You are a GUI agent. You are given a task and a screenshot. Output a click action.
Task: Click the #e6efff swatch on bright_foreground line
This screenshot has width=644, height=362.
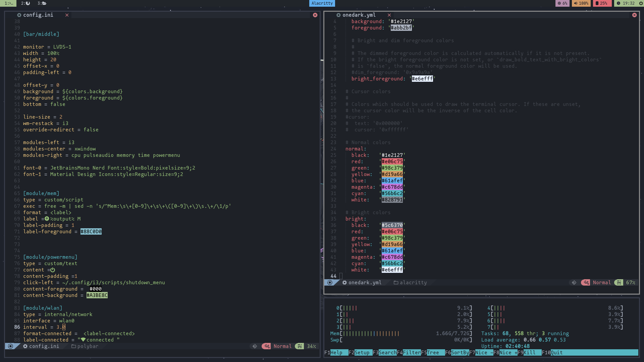[x=422, y=79]
